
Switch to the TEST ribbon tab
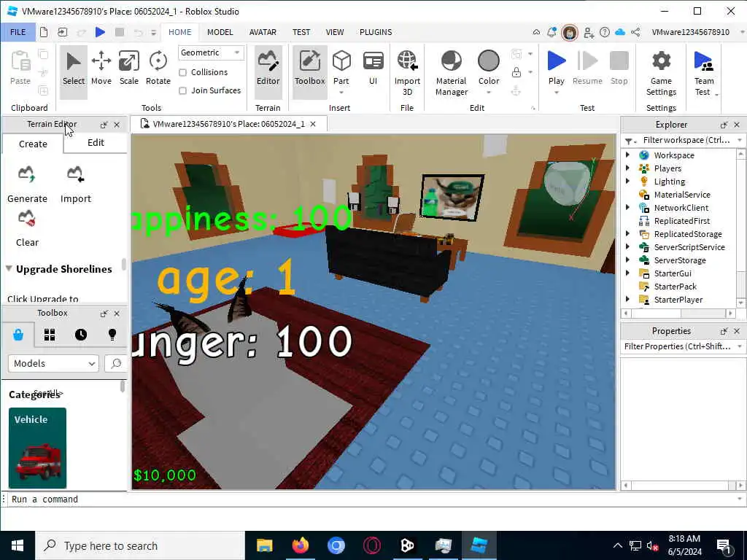coord(301,32)
